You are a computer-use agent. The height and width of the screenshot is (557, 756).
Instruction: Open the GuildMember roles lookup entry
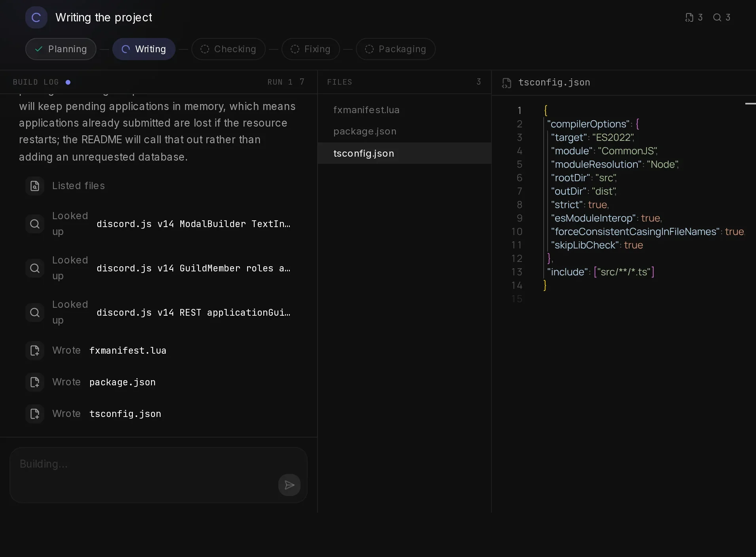[x=159, y=268]
